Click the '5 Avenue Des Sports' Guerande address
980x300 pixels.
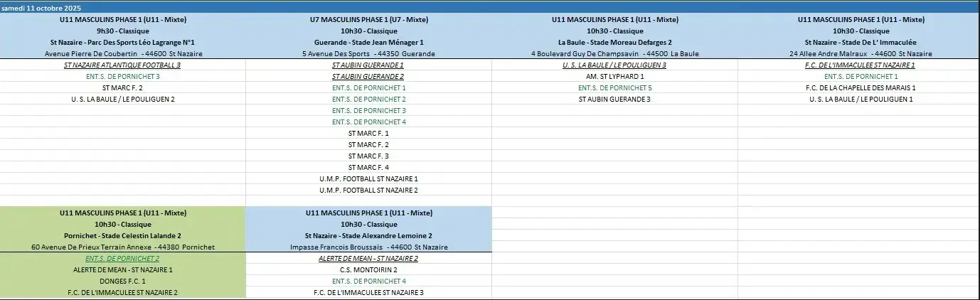368,54
